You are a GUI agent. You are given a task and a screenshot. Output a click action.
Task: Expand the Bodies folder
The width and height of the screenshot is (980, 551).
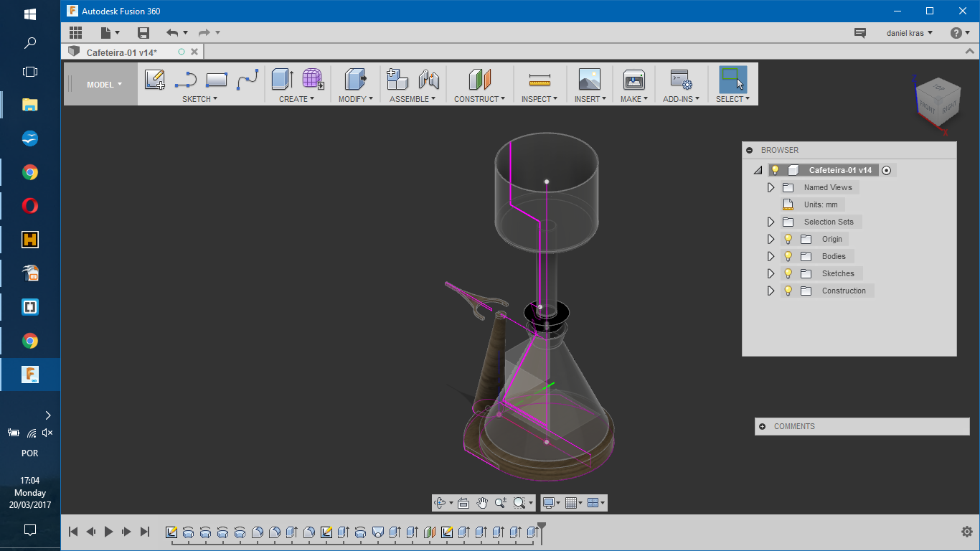[771, 256]
